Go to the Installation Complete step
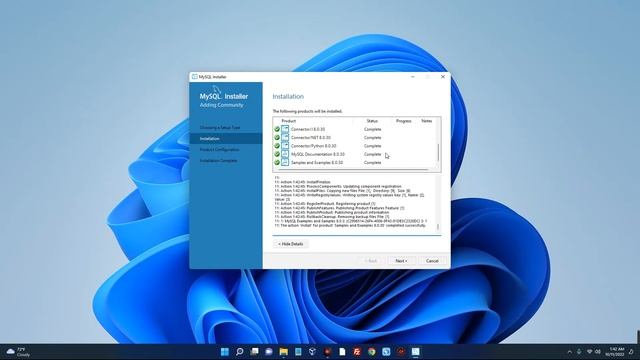640x360 pixels. click(x=218, y=161)
